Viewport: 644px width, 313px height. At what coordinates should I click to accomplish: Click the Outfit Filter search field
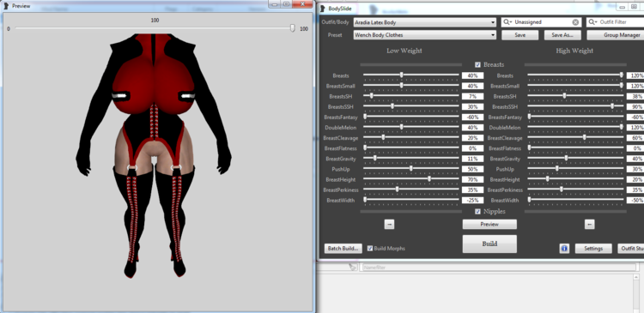(616, 22)
